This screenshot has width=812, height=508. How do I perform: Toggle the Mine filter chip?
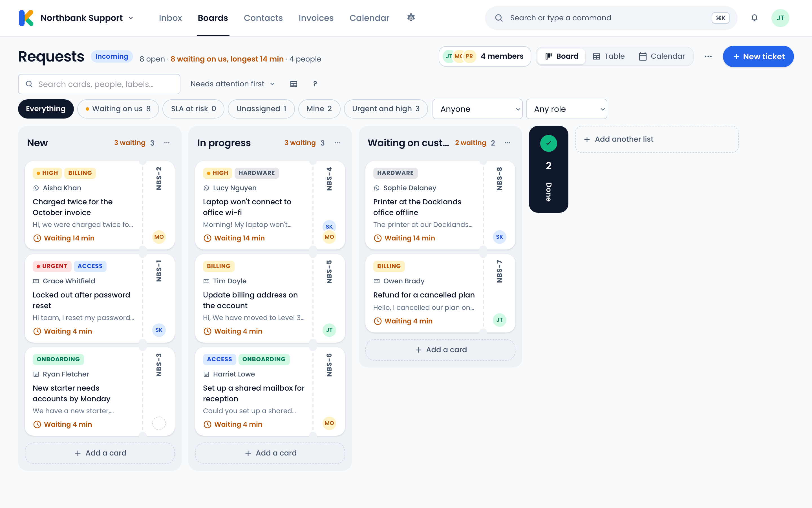point(319,109)
